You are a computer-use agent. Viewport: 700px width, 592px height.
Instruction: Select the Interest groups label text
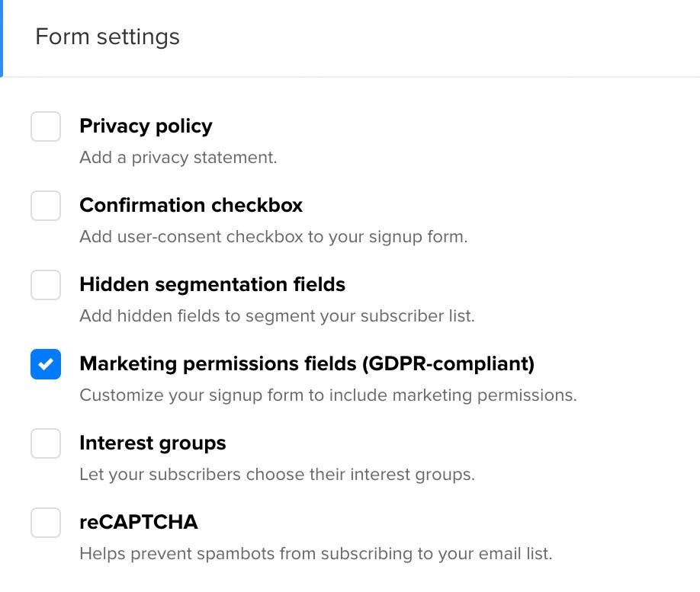click(153, 443)
